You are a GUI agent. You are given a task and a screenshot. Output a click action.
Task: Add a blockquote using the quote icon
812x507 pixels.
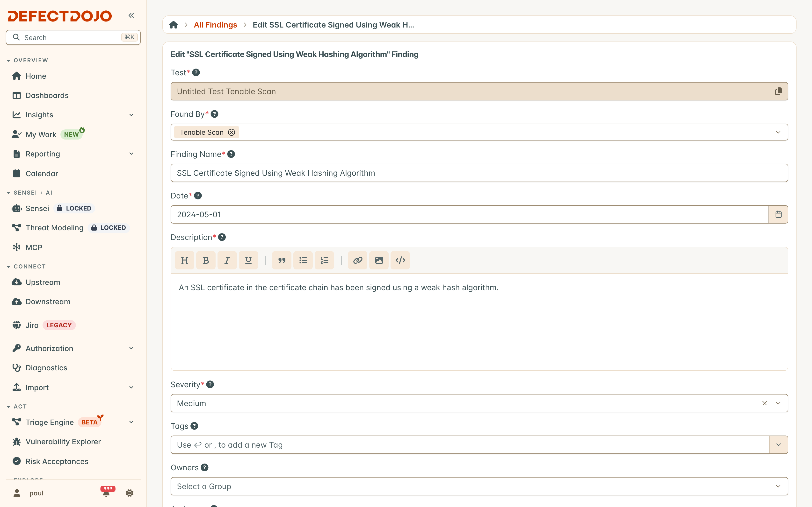(x=282, y=260)
